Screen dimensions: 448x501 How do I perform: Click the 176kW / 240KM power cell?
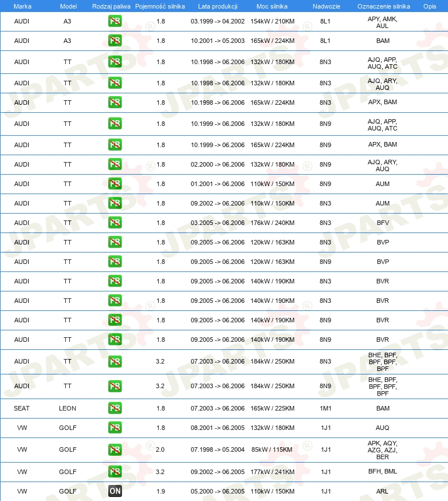pyautogui.click(x=273, y=223)
